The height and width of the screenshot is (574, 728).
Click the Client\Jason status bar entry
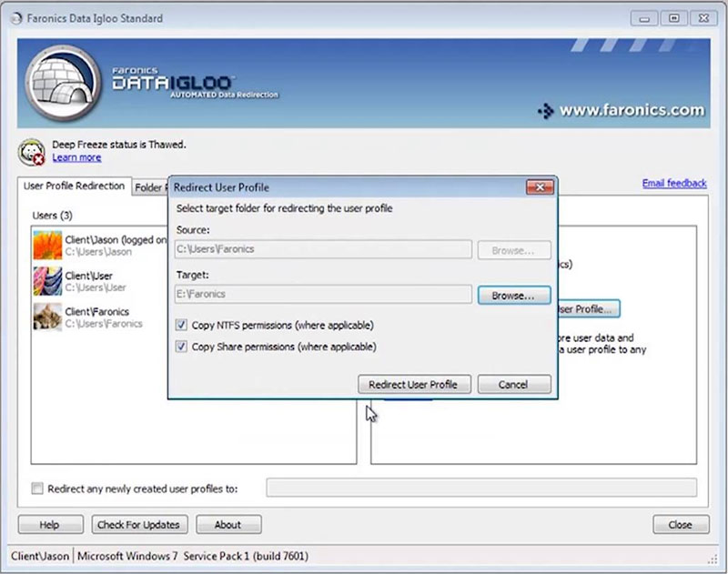point(40,556)
